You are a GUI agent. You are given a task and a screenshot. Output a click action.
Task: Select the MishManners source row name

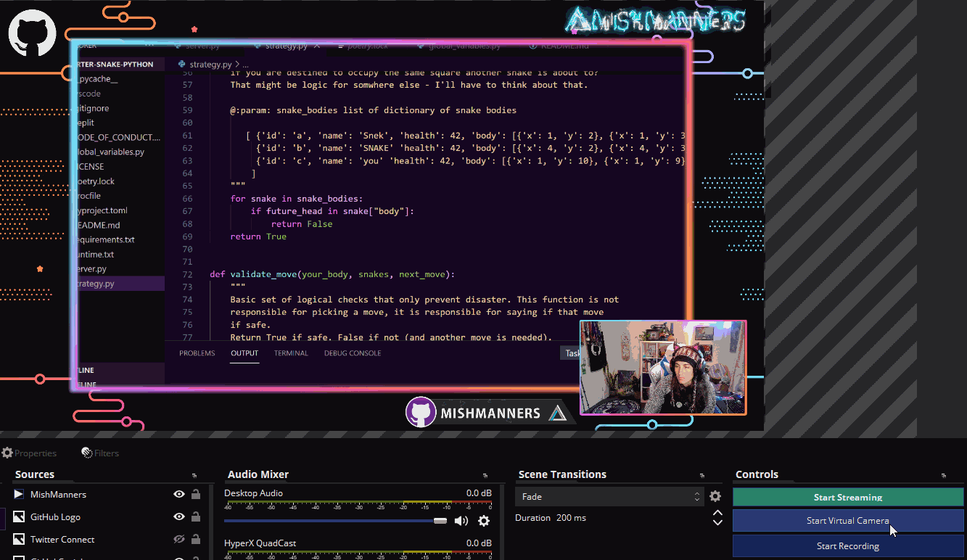(58, 494)
